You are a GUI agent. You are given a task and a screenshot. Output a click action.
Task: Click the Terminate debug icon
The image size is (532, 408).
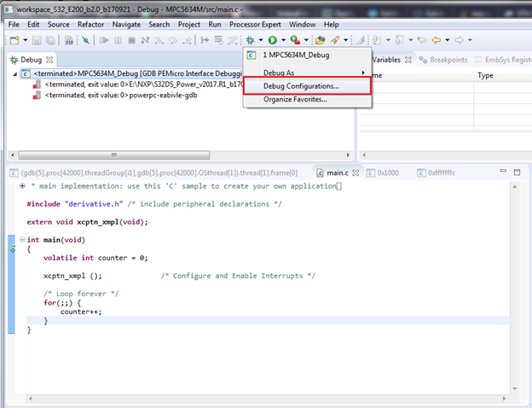131,40
